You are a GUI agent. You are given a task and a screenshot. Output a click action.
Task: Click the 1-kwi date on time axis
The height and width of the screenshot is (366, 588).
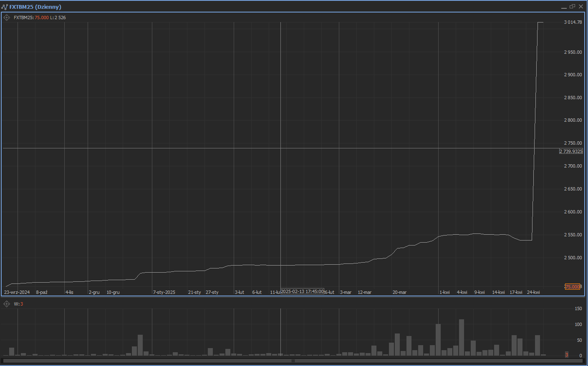(444, 292)
